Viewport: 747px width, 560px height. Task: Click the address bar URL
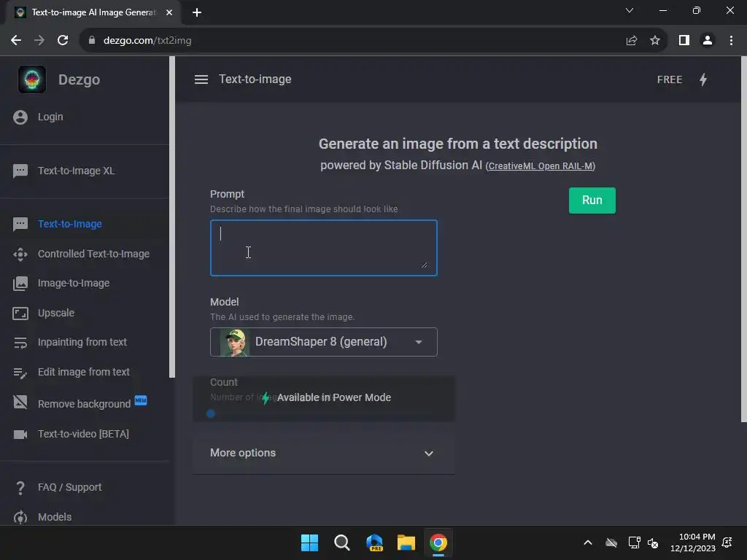tap(147, 41)
